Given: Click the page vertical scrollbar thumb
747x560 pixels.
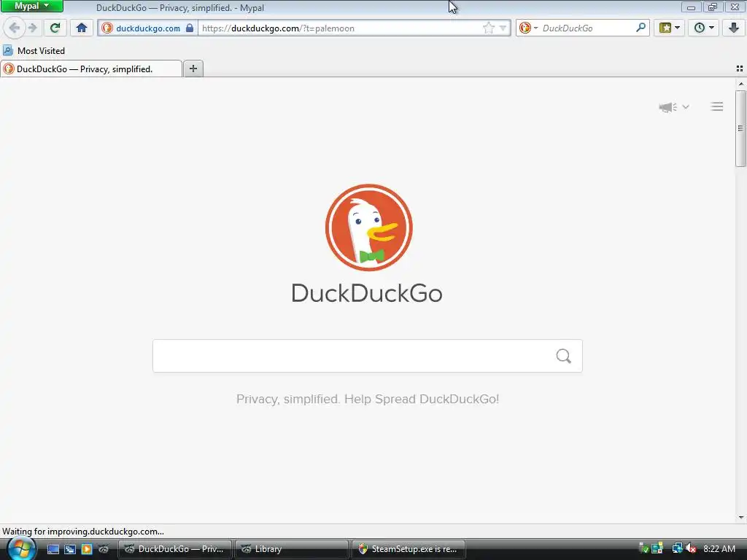Looking at the screenshot, I should pos(740,128).
